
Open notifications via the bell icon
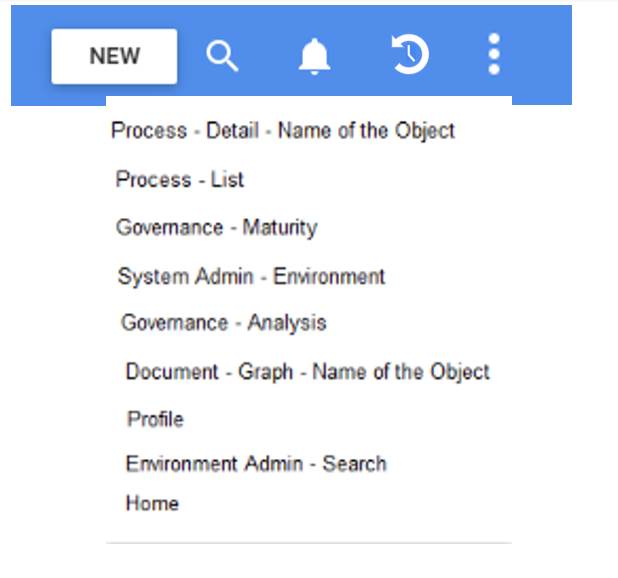314,56
